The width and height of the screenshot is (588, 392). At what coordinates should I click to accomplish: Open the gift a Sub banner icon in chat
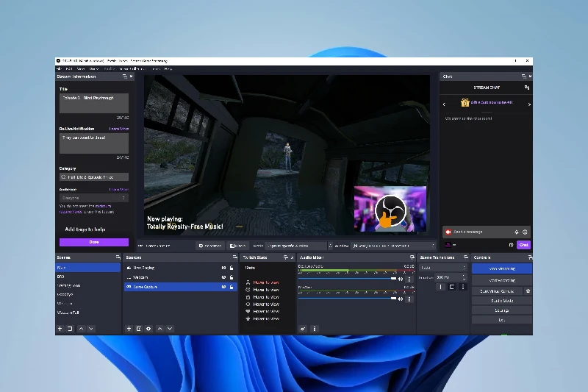pos(465,102)
